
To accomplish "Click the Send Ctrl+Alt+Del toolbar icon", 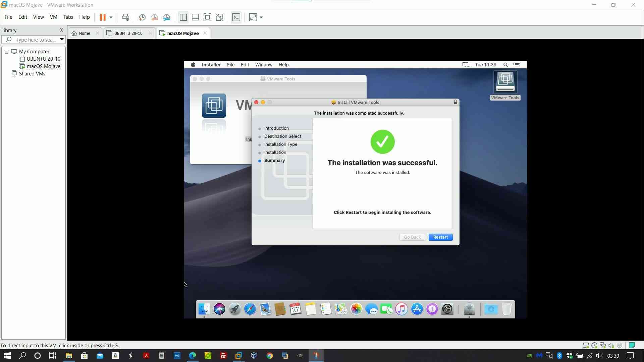I will (x=125, y=17).
